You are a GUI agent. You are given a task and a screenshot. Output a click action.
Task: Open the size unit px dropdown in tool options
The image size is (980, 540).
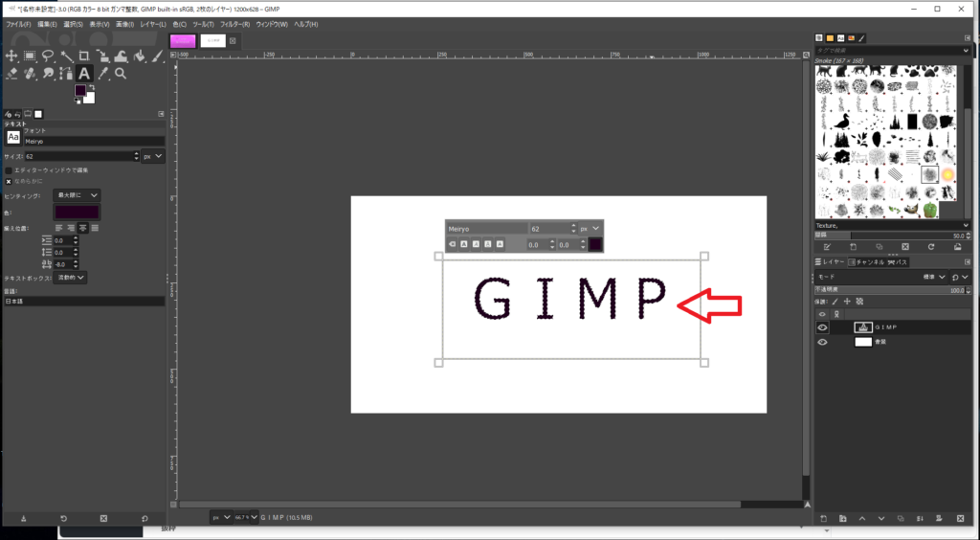coord(153,156)
